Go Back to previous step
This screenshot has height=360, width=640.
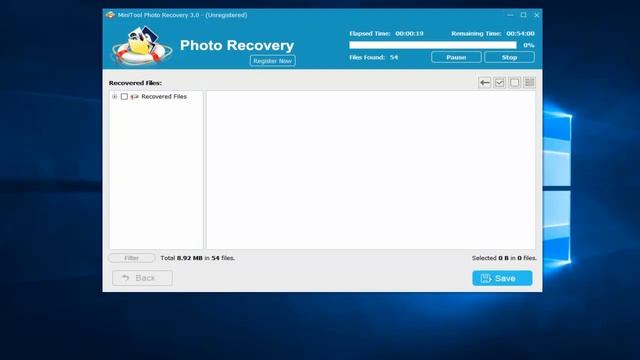click(142, 278)
